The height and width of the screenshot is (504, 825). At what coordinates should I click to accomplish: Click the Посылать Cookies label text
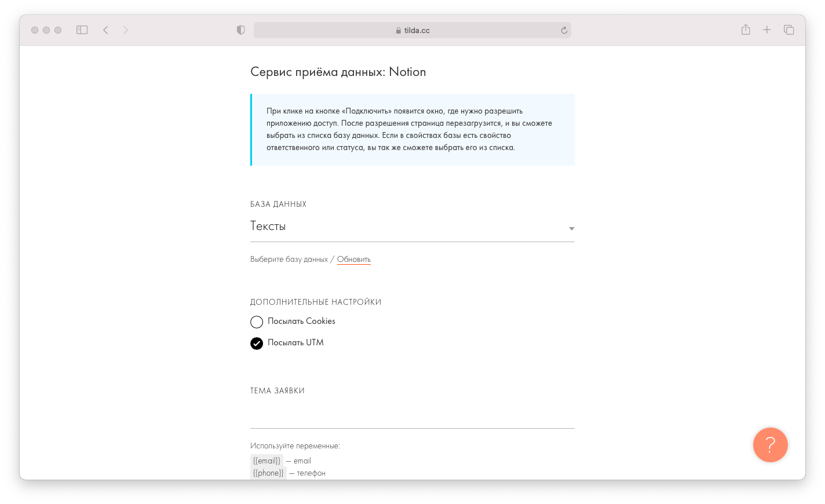pos(301,321)
